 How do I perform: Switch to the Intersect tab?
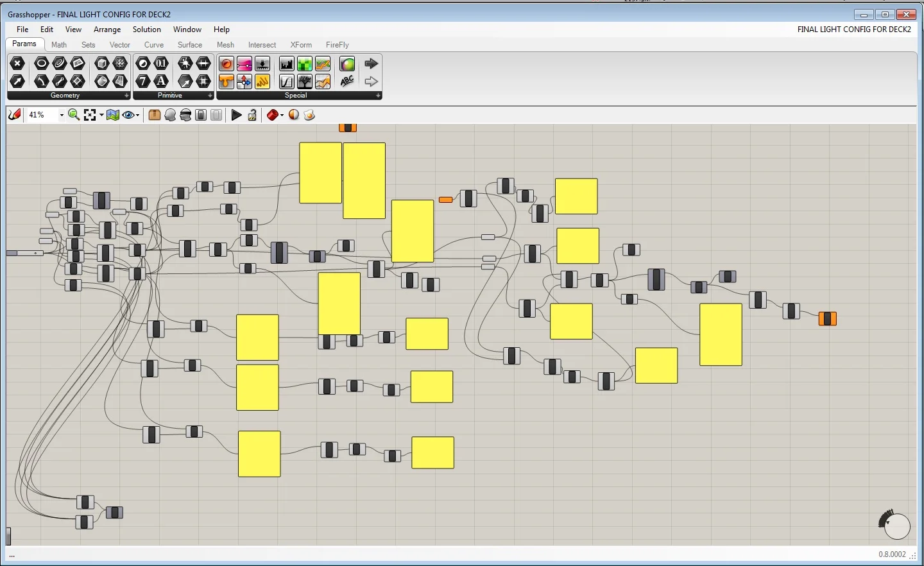[x=262, y=45]
